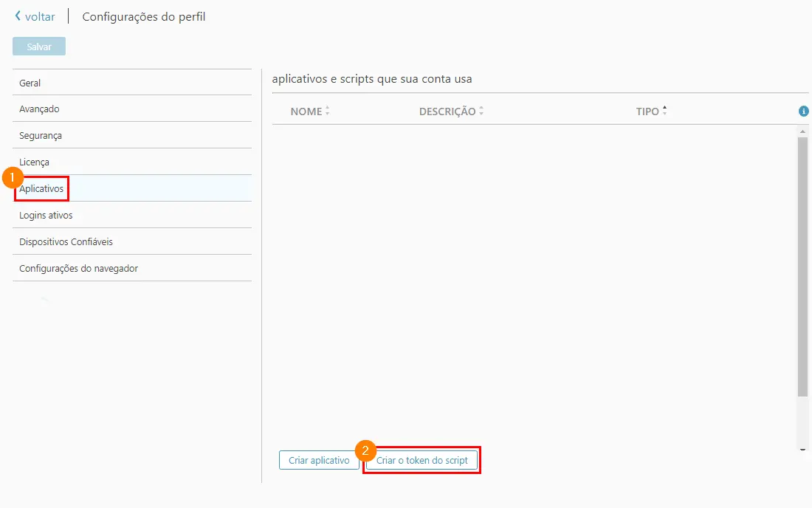
Task: Open the Licença section
Action: (132, 162)
